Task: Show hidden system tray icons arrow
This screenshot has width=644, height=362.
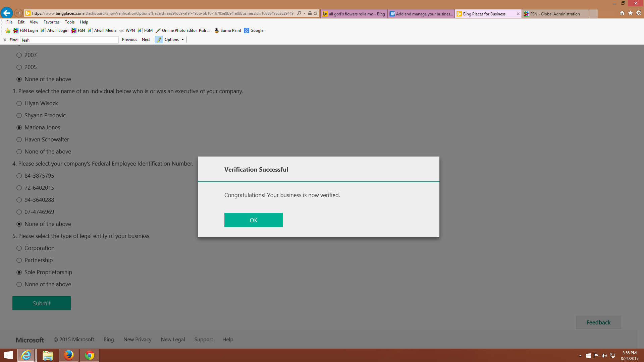Action: tap(580, 356)
